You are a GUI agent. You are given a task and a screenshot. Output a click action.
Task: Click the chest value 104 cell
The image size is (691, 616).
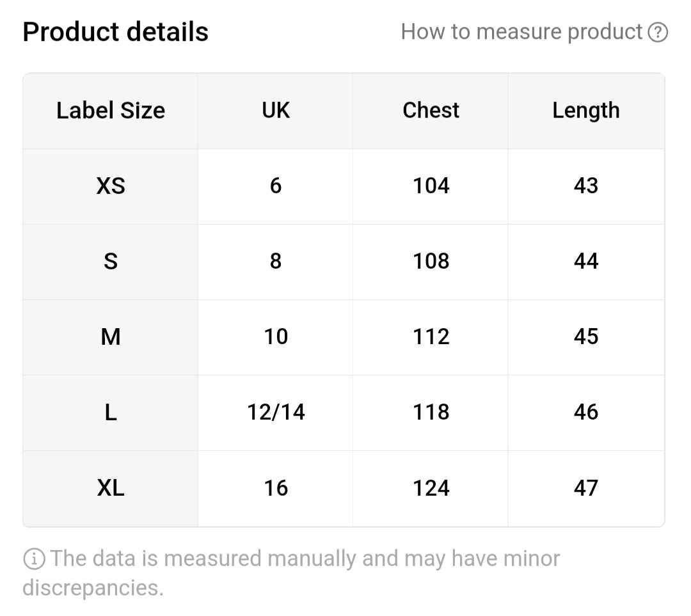pyautogui.click(x=431, y=186)
